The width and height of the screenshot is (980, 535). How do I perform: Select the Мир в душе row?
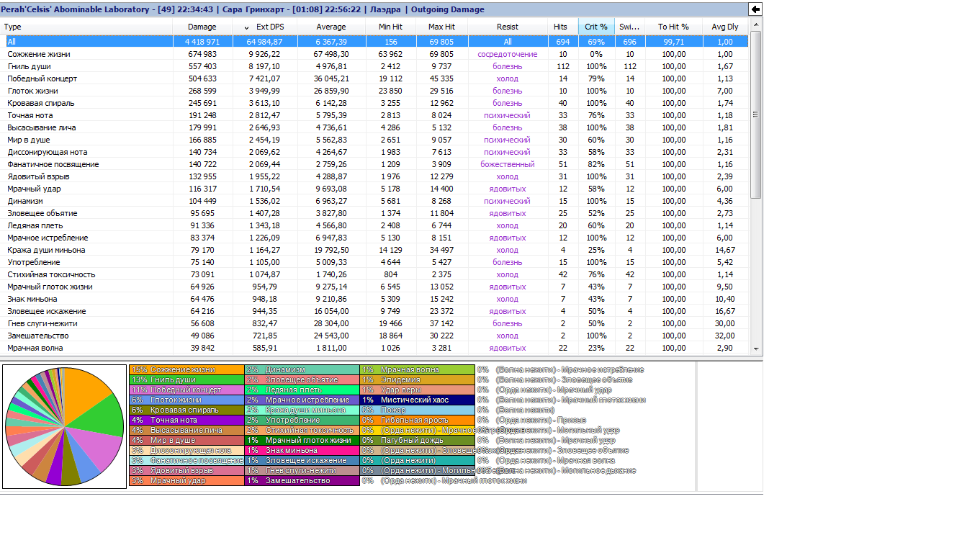pyautogui.click(x=374, y=140)
